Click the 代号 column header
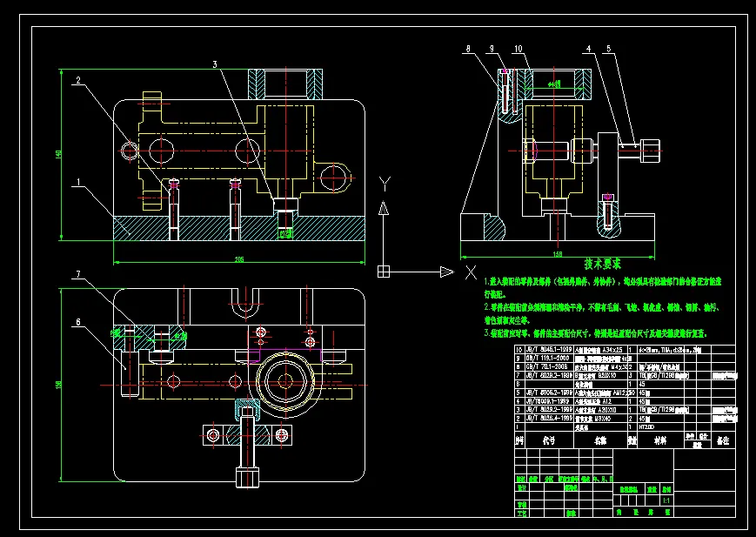Image resolution: width=756 pixels, height=537 pixels. click(x=549, y=440)
